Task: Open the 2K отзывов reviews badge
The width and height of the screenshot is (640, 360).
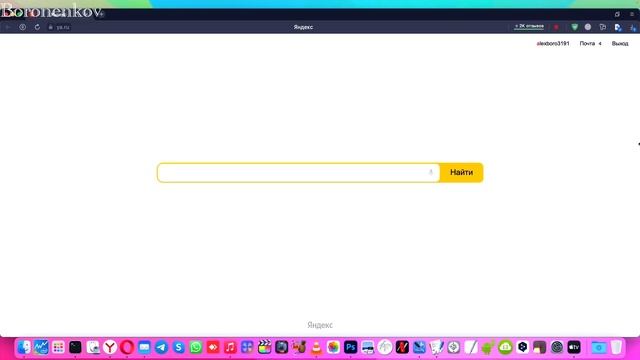Action: [529, 27]
